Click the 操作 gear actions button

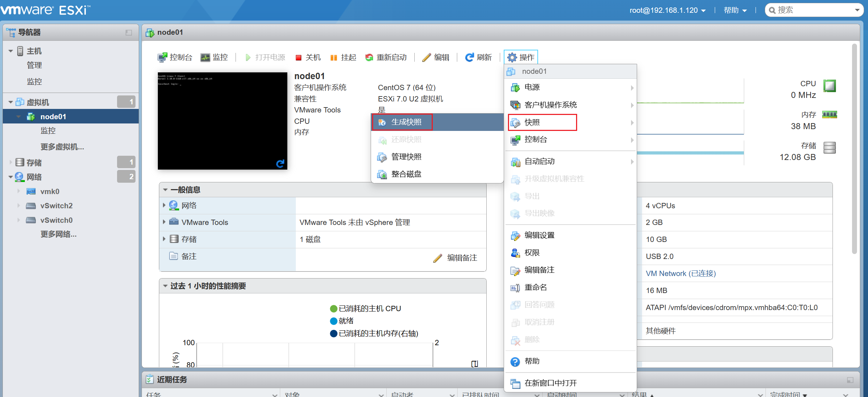pos(521,57)
